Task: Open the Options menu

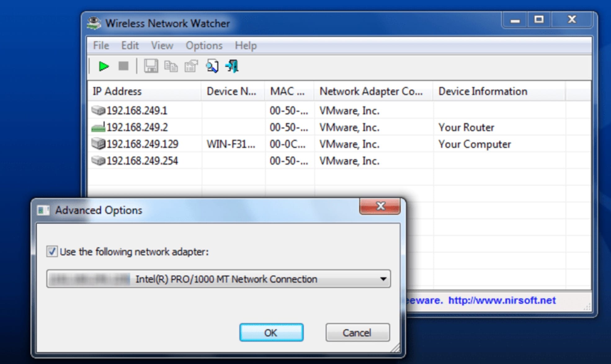Action: 204,45
